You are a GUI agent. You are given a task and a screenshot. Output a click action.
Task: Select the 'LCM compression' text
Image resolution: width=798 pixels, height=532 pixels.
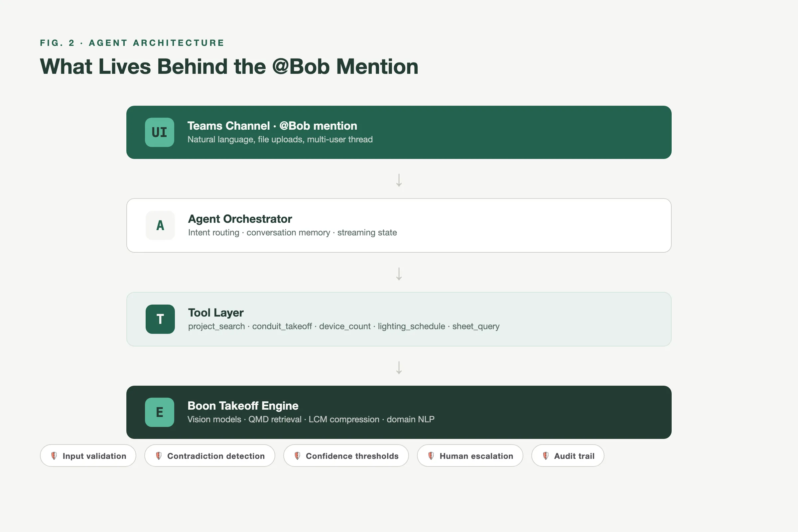tap(344, 419)
